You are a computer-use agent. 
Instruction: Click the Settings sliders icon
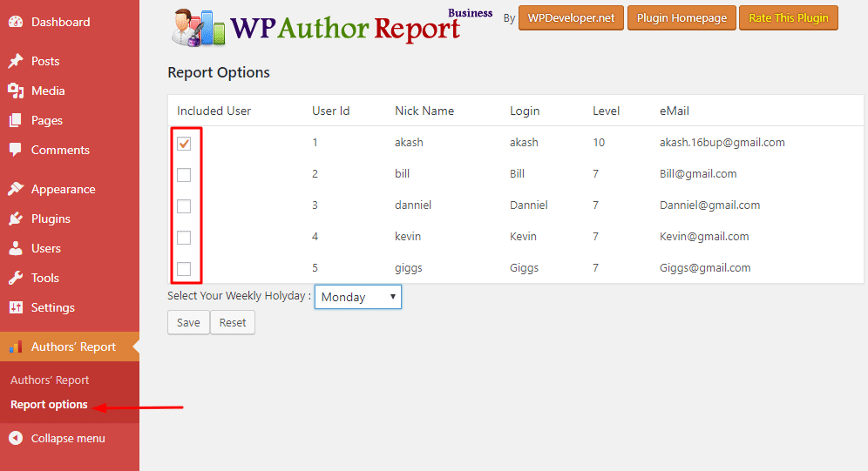tap(16, 307)
